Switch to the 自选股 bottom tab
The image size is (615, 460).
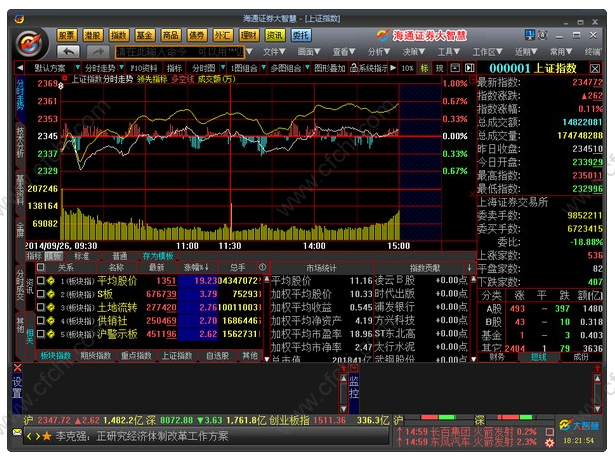pos(217,356)
